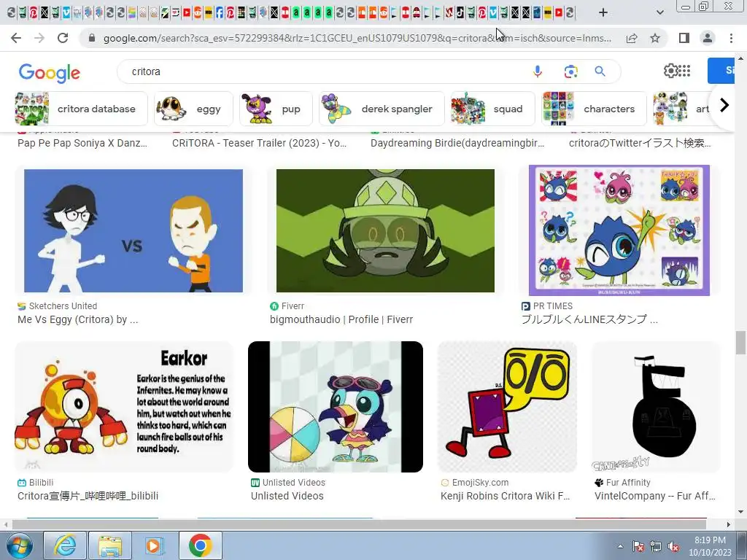Select the characters filter chip
This screenshot has height=560, width=747.
[594, 109]
